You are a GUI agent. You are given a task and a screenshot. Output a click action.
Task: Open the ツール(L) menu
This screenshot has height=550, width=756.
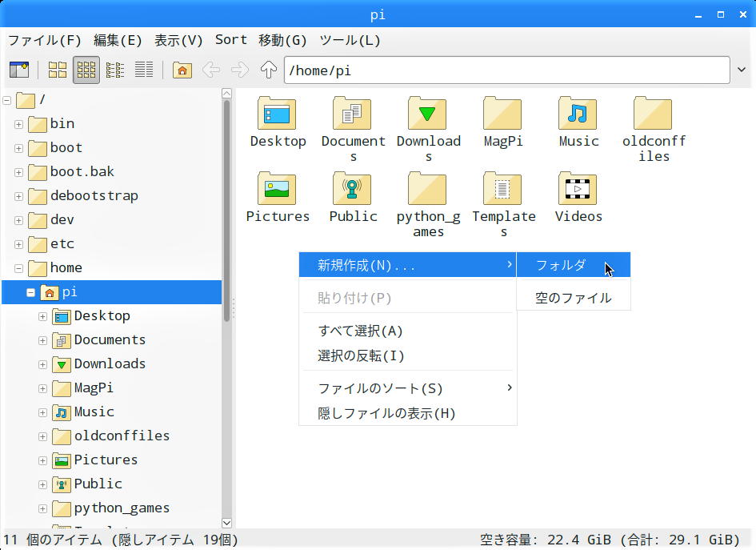point(350,40)
